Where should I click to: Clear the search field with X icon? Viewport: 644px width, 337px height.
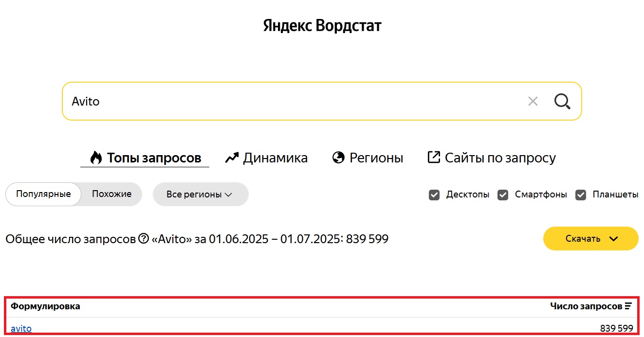(x=533, y=101)
